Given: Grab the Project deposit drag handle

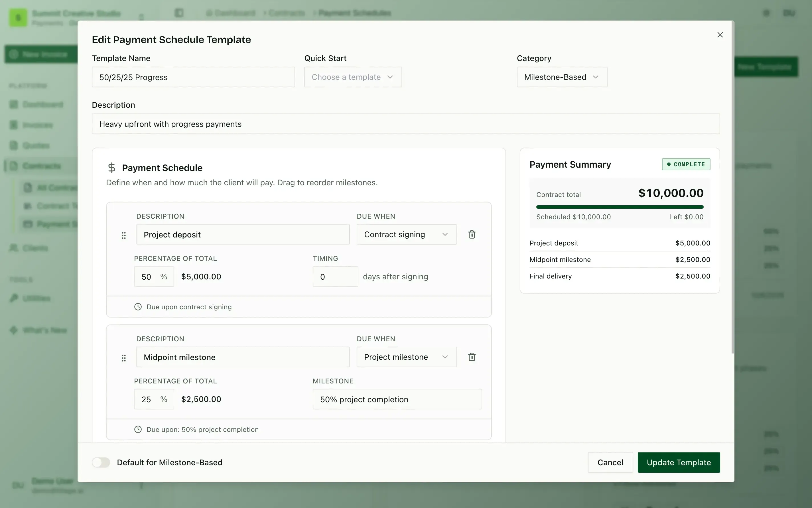Looking at the screenshot, I should 124,235.
